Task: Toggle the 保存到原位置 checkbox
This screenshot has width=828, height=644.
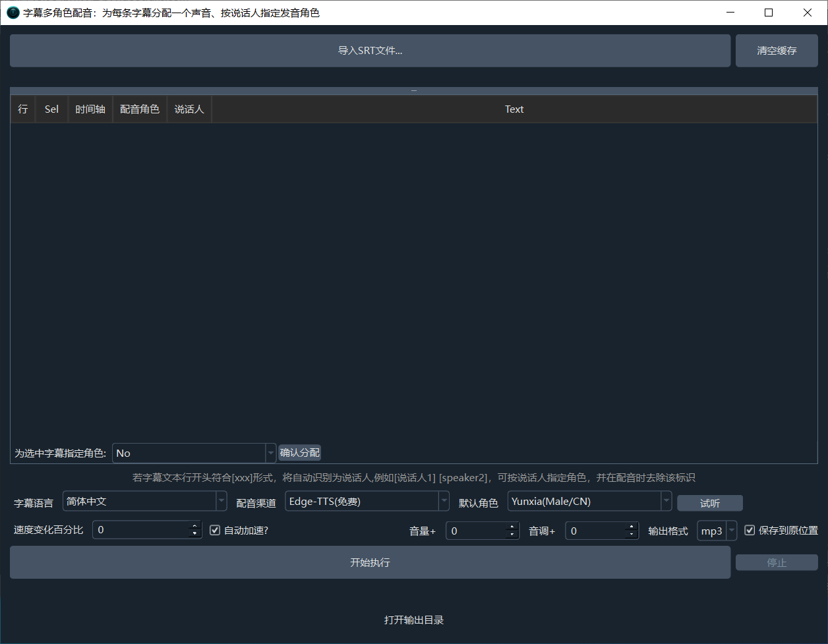Action: coord(750,530)
